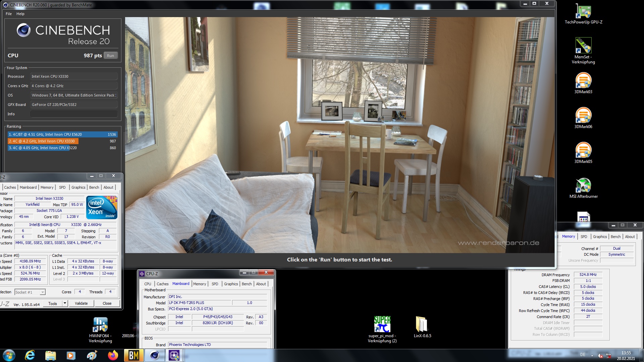644x362 pixels.
Task: Click the Cinebench logo icon
Action: click(23, 30)
